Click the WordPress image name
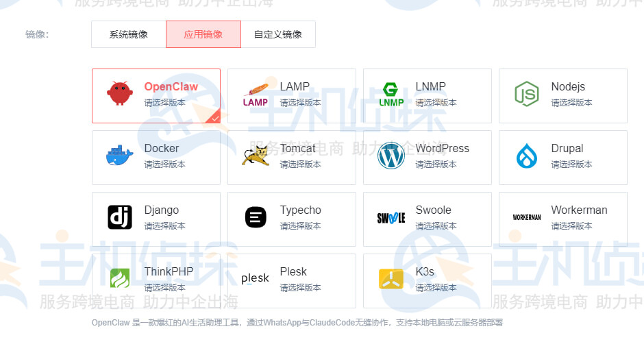The width and height of the screenshot is (644, 344). [442, 149]
